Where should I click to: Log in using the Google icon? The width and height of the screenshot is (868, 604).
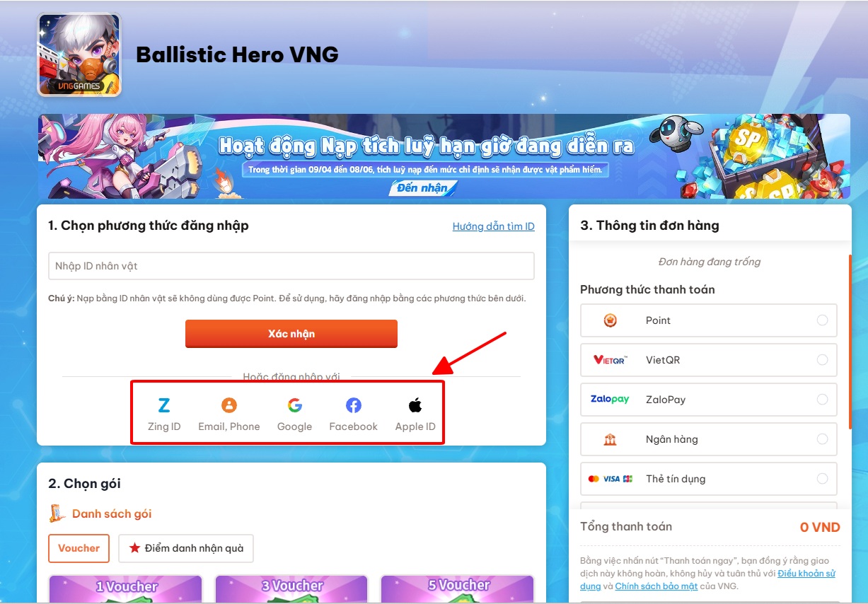(295, 405)
